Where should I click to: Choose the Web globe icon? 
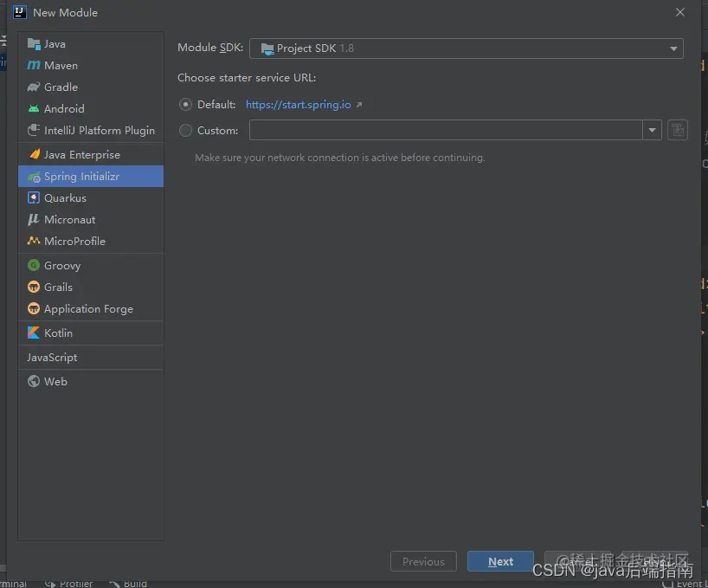34,381
